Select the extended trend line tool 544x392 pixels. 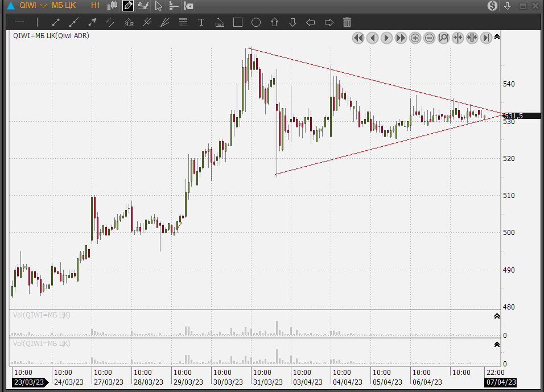tap(74, 23)
